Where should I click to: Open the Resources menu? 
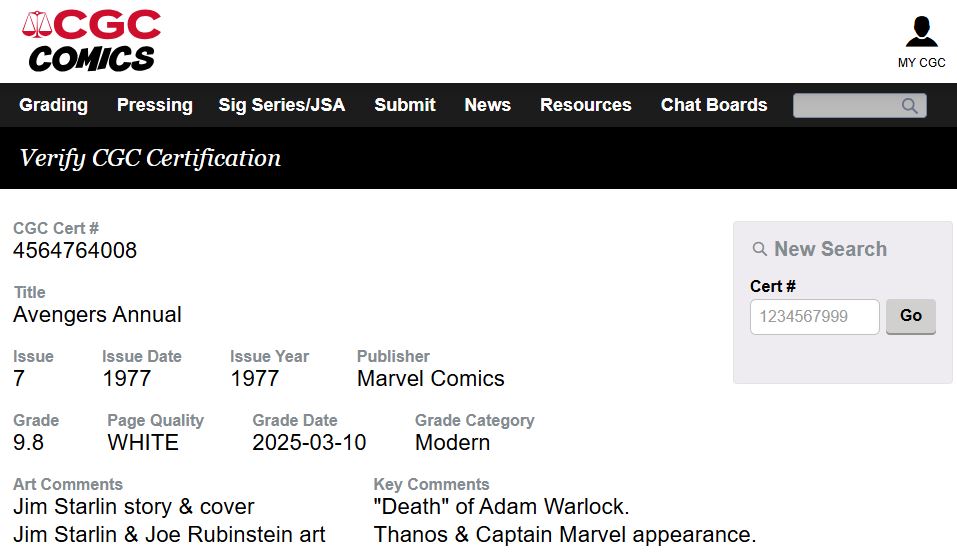[x=586, y=105]
